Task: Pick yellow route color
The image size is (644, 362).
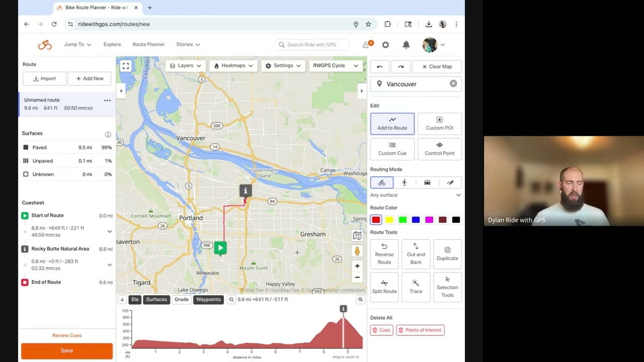Action: coord(389,220)
